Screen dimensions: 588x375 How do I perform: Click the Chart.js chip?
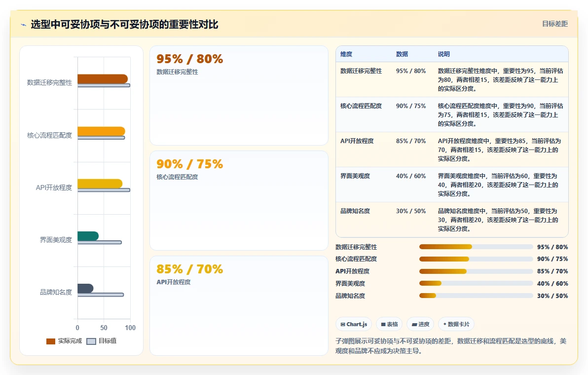(x=354, y=324)
